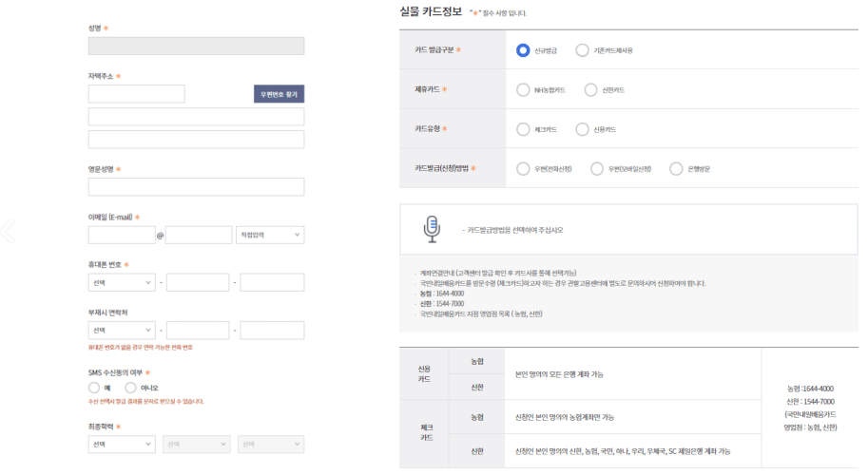Click the left arrow at page edge

[x=8, y=231]
